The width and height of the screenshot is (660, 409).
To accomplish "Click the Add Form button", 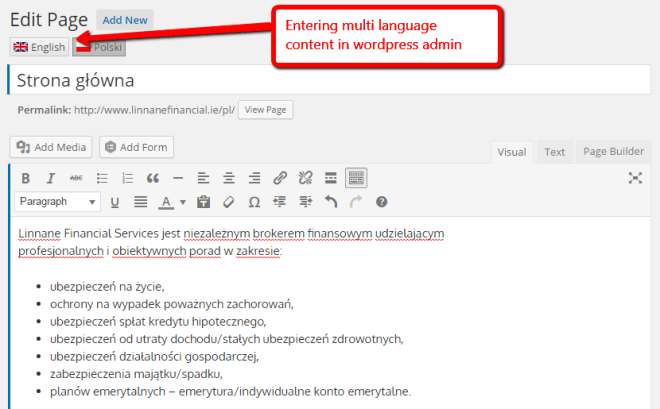I will tap(136, 147).
